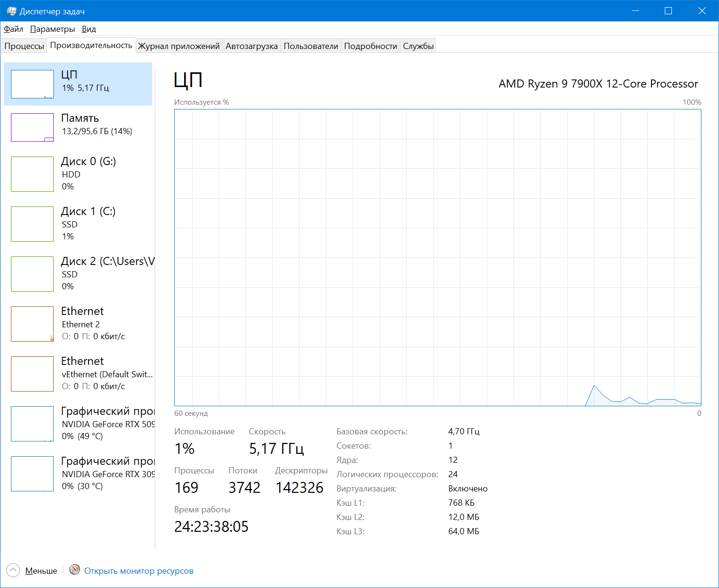Viewport: 719px width, 588px height.
Task: Open the Файл menu
Action: pos(13,29)
